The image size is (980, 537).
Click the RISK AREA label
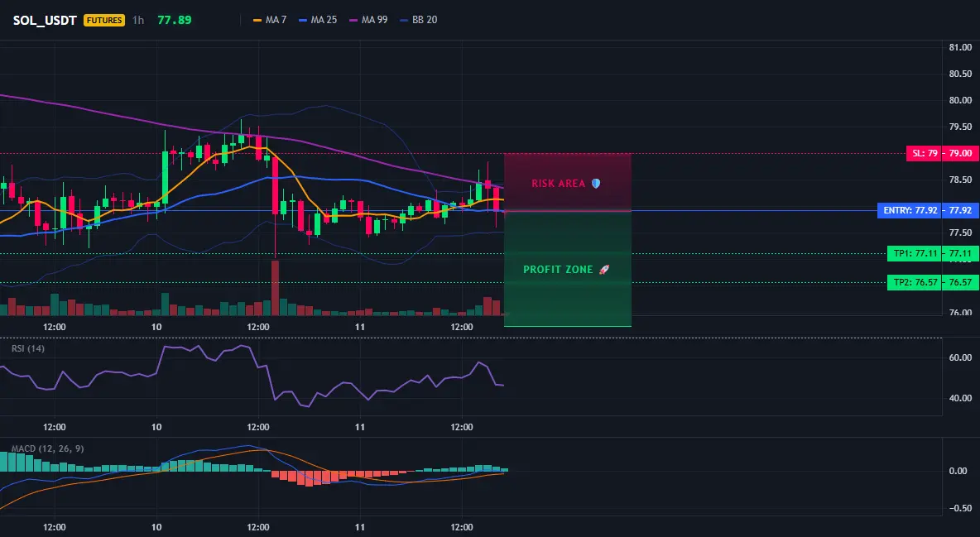click(x=558, y=184)
